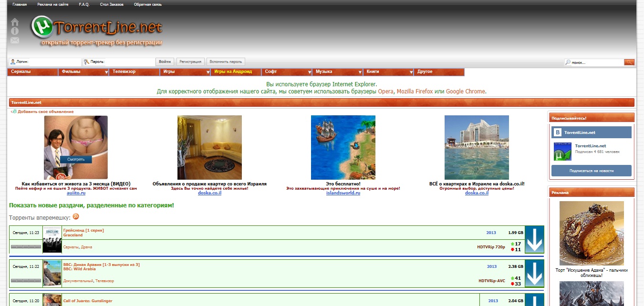
Task: Focus the Логин input field
Action: [45, 62]
